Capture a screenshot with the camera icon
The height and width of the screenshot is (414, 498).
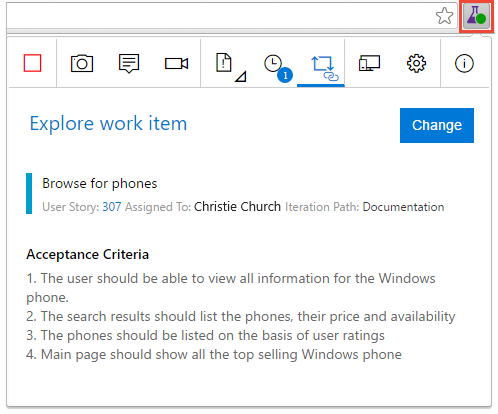point(82,63)
